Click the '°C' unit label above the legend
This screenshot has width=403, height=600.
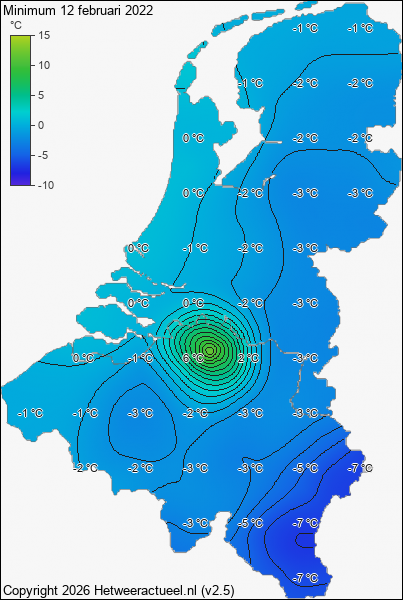[16, 25]
